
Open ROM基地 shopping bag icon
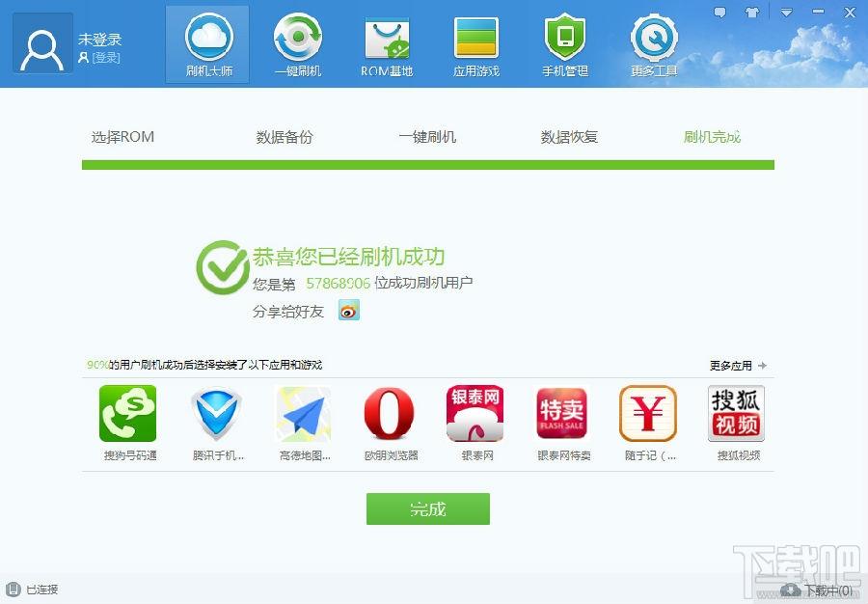[387, 37]
